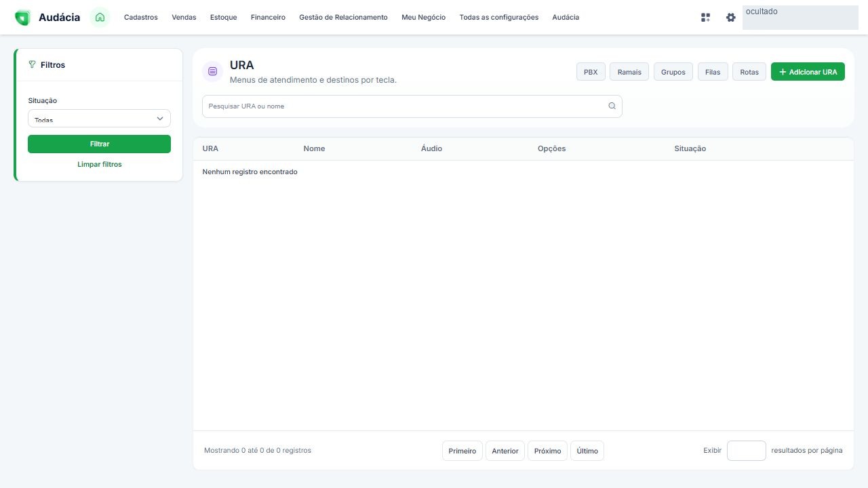This screenshot has width=868, height=488.
Task: Go to the Rotas section
Action: [749, 72]
